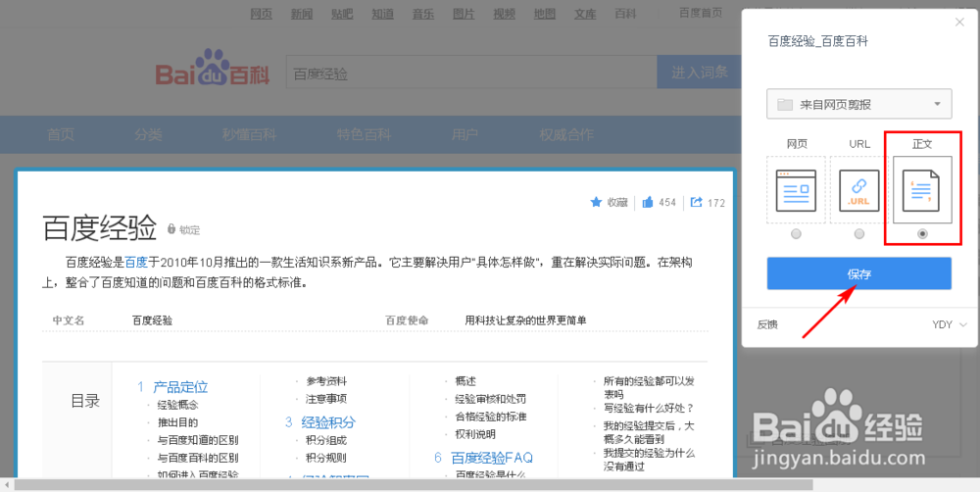Click the 百度经验 search input field
This screenshot has height=492, width=980.
[x=471, y=72]
